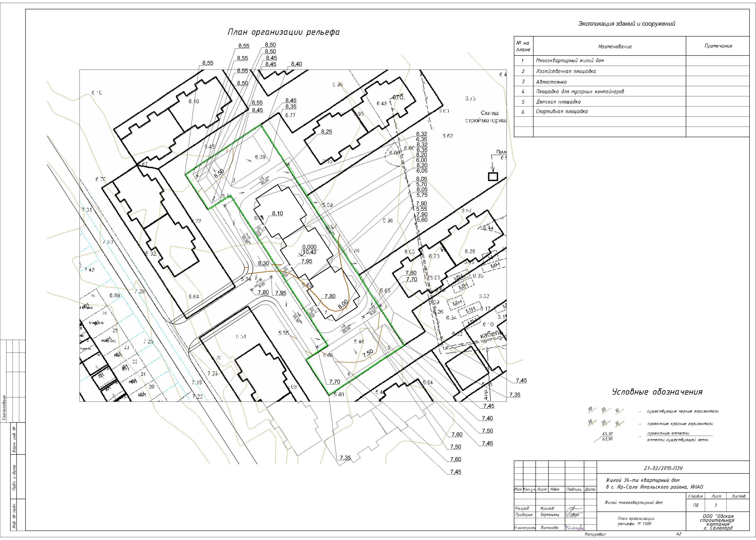
Task: Click the title 'План организации рельефа'
Action: coord(284,32)
